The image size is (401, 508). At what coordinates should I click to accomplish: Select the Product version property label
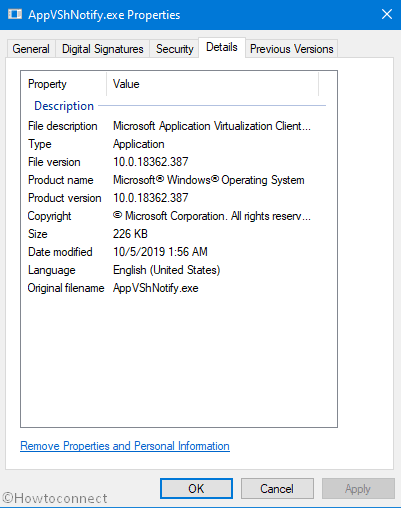65,198
